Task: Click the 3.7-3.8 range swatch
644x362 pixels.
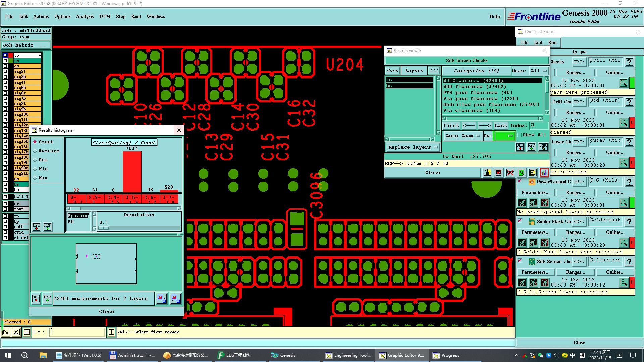Action: click(169, 199)
